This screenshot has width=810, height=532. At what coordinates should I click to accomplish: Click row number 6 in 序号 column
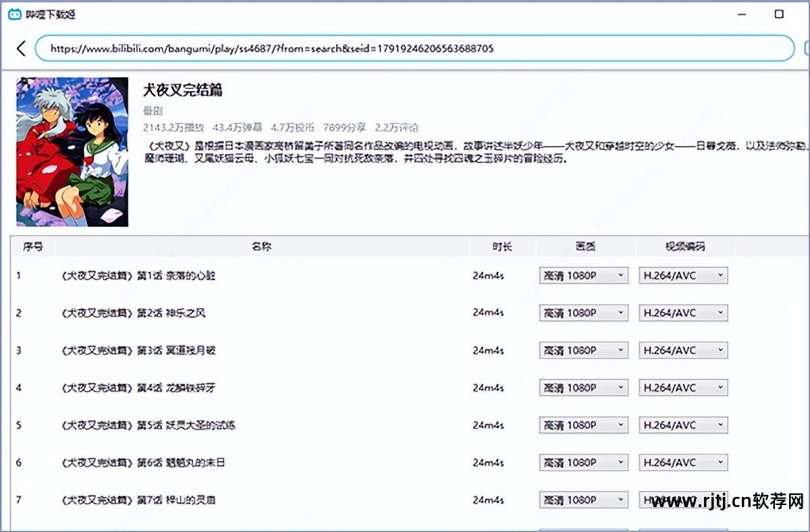(19, 462)
